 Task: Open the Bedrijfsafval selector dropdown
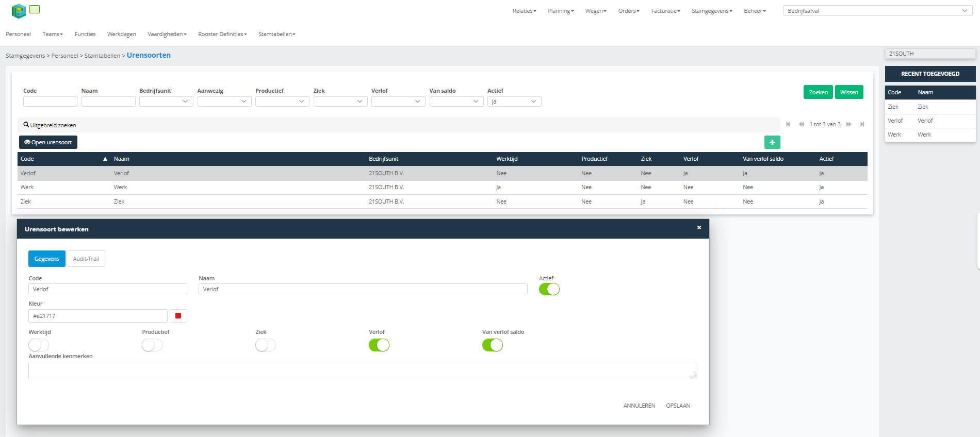[x=878, y=11]
